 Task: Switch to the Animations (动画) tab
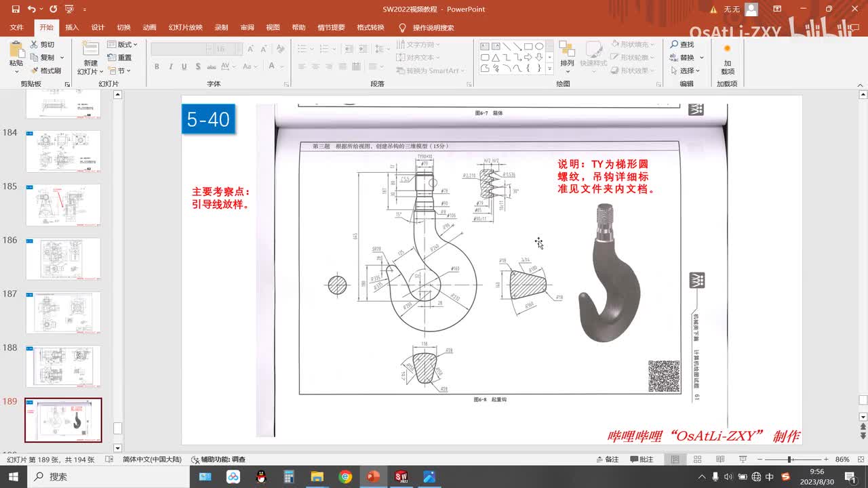(149, 28)
